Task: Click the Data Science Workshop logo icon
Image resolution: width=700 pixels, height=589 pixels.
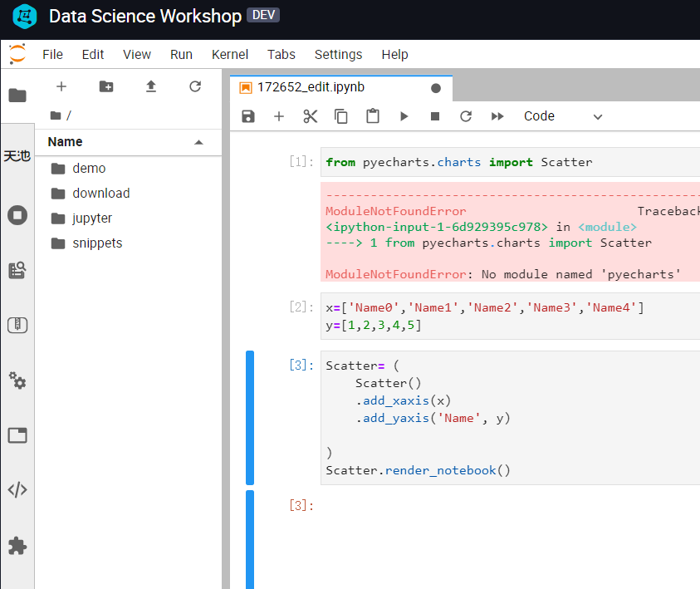Action: (x=25, y=17)
